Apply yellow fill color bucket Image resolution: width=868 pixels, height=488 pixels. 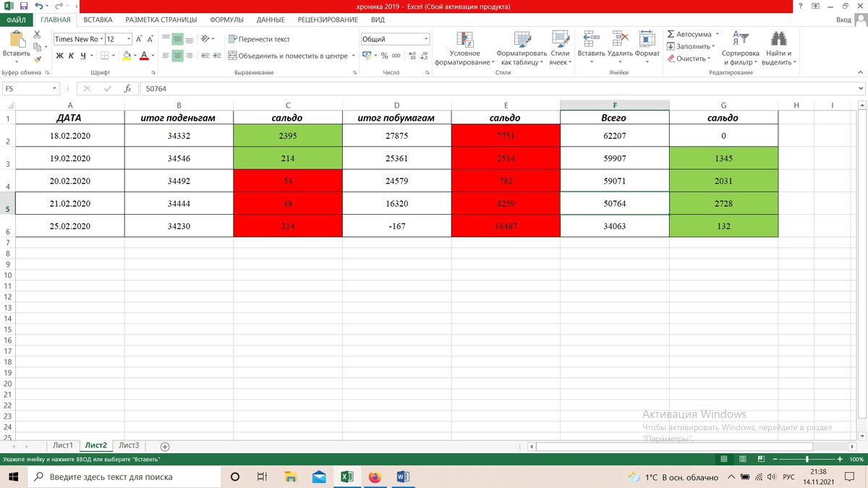[x=127, y=56]
